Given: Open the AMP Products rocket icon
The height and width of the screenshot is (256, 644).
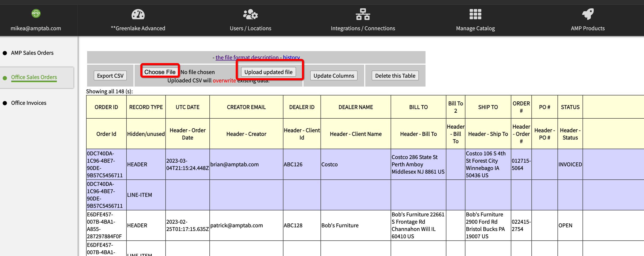Looking at the screenshot, I should (588, 14).
